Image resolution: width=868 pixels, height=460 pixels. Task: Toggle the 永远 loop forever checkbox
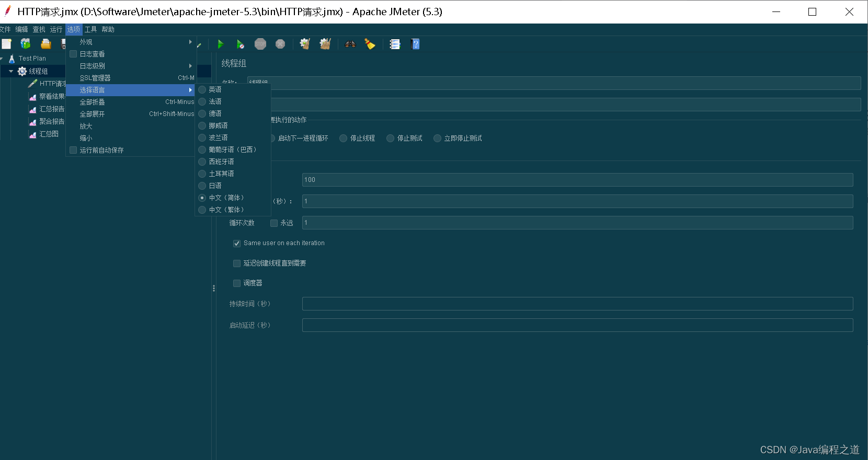click(274, 223)
